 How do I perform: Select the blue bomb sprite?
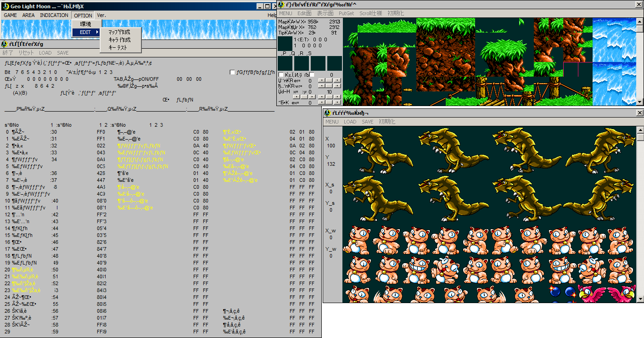tap(556, 292)
